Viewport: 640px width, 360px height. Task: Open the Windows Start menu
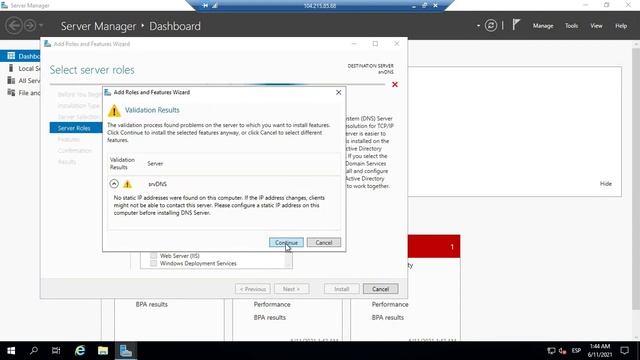pyautogui.click(x=11, y=351)
